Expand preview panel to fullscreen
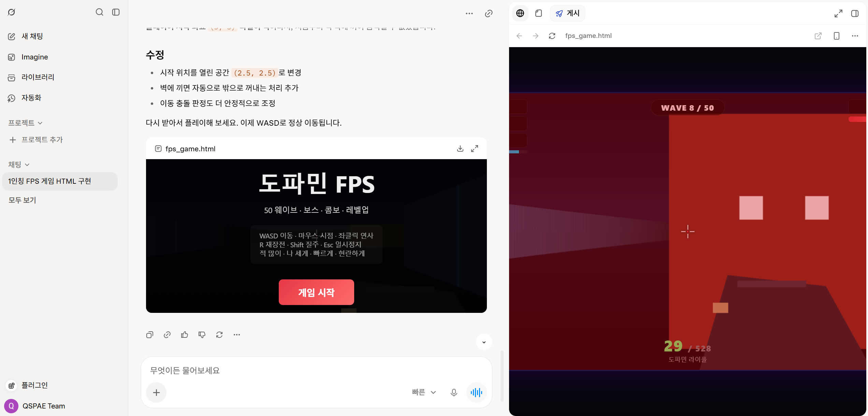This screenshot has width=868, height=416. (x=838, y=13)
